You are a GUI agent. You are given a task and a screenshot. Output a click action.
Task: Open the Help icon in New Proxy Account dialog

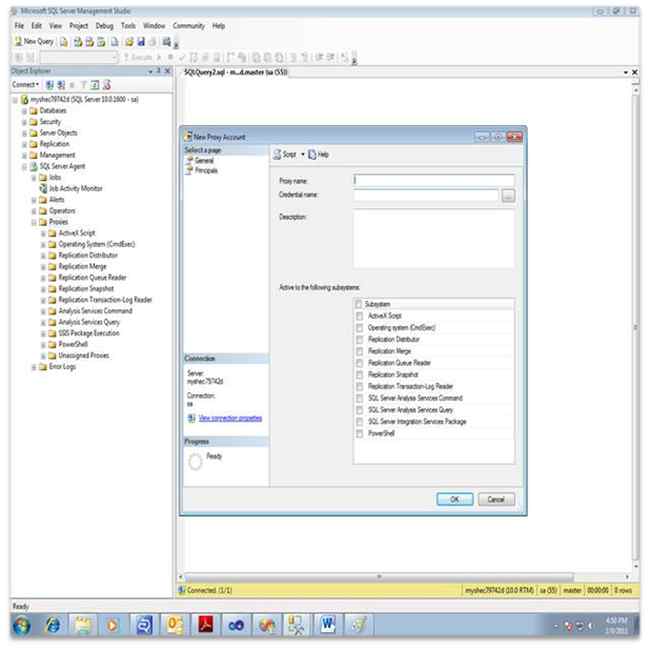point(312,155)
